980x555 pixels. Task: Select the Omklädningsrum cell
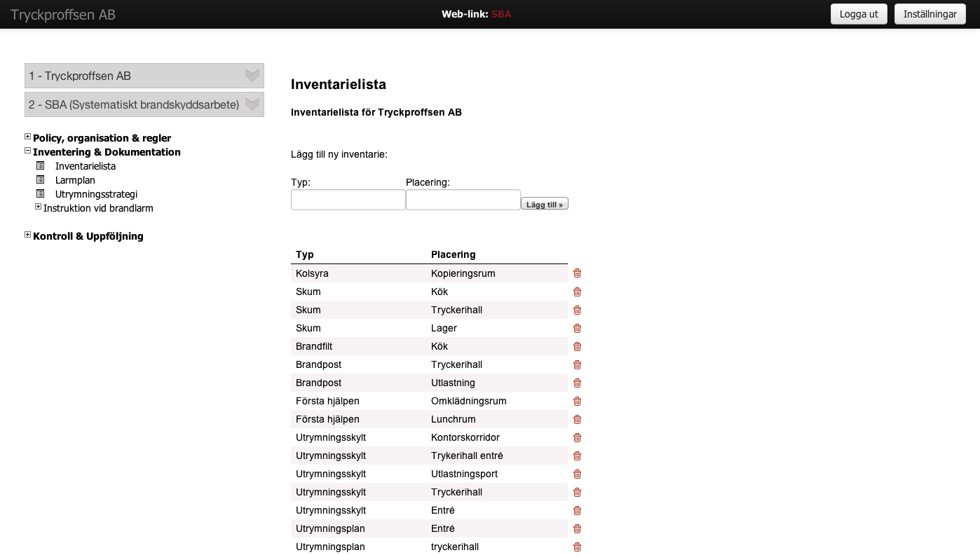point(469,401)
